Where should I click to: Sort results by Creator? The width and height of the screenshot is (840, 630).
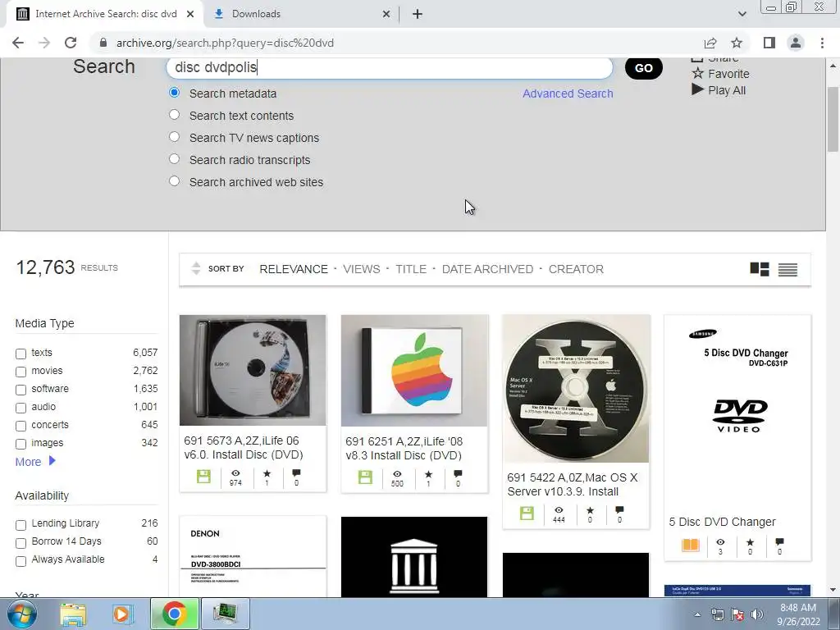click(576, 269)
